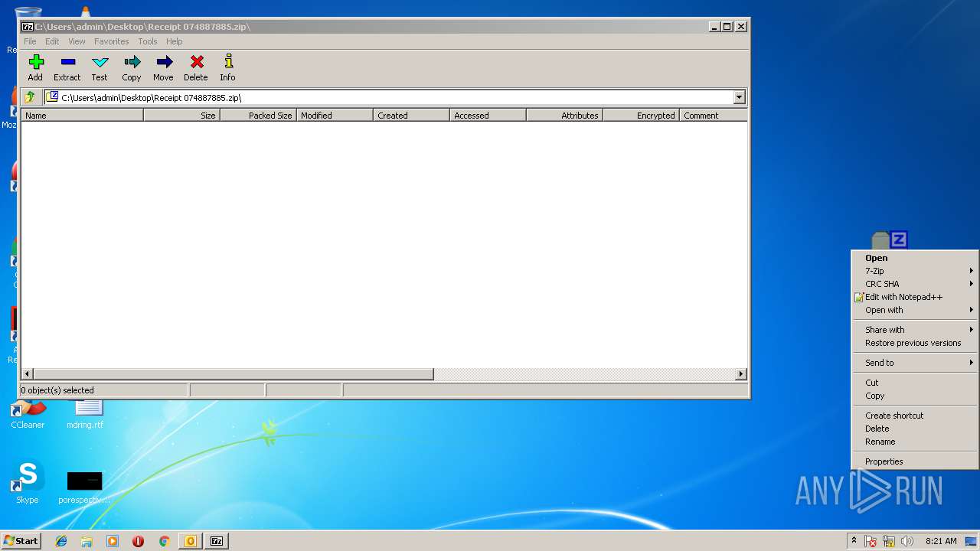Select Copy in context menu
Screen dimensions: 980x551
click(x=915, y=396)
